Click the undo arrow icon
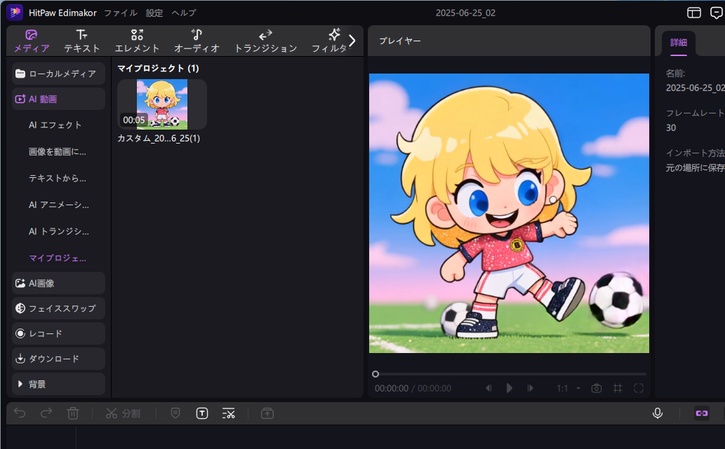 click(20, 413)
